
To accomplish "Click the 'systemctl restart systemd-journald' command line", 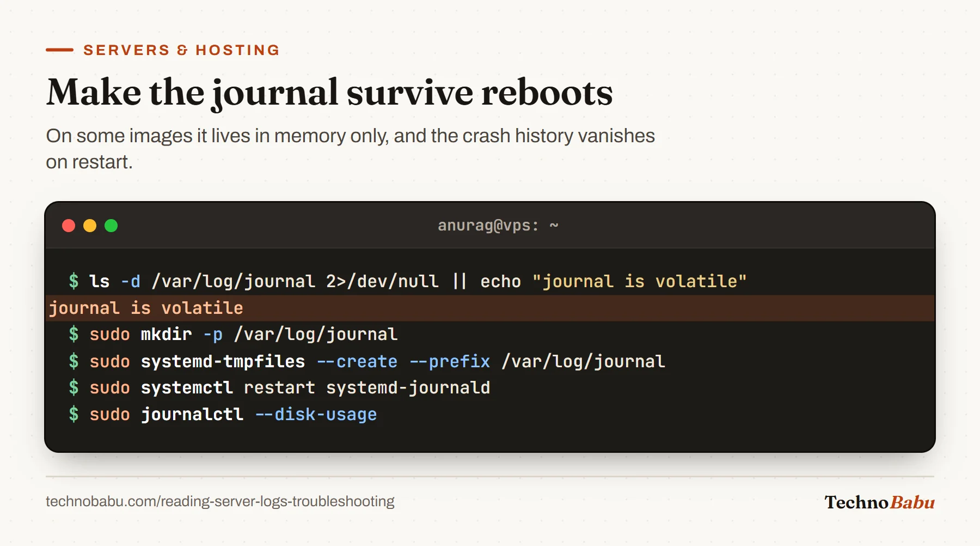I will (x=279, y=387).
